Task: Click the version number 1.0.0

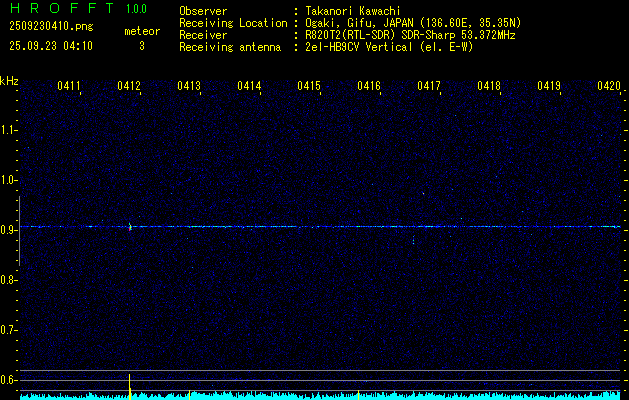Action: (136, 9)
